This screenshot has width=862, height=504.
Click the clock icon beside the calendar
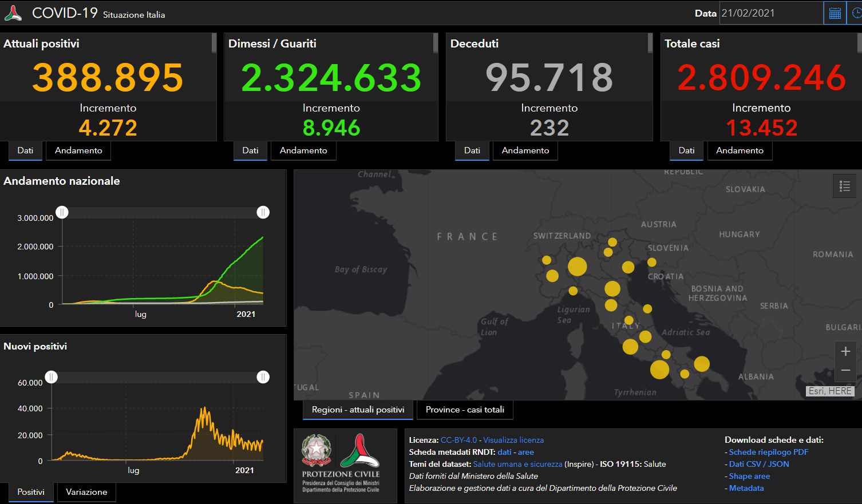856,13
